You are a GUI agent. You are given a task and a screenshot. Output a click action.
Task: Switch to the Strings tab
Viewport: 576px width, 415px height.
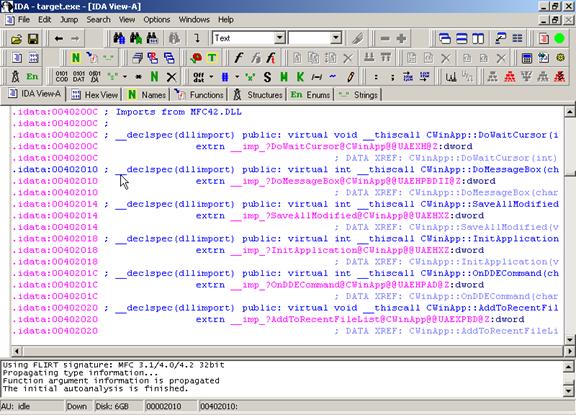click(x=358, y=95)
